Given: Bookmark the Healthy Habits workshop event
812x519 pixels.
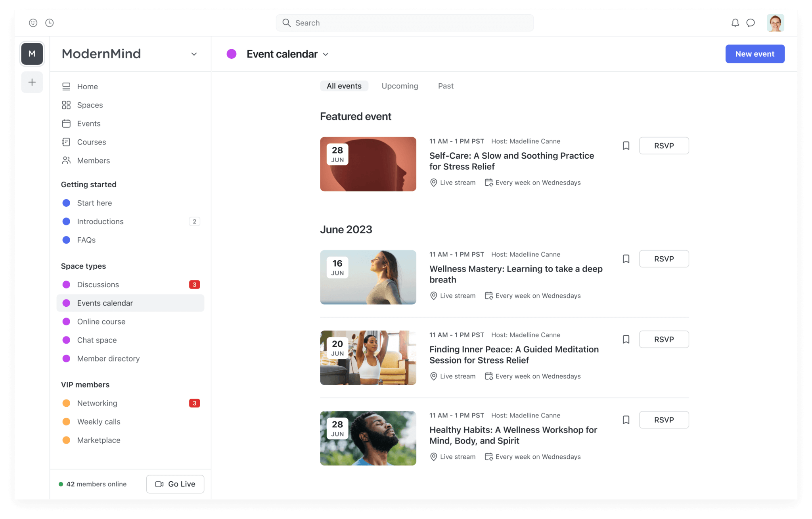Looking at the screenshot, I should pos(626,420).
